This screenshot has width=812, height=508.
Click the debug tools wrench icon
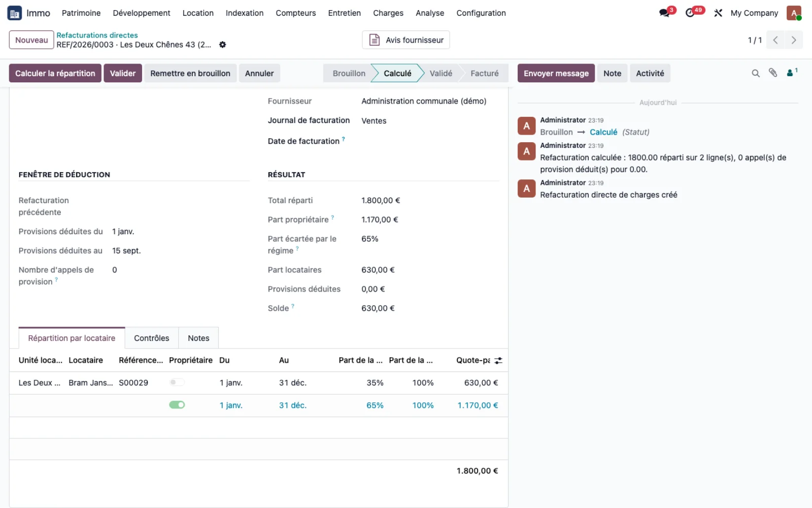(x=718, y=13)
